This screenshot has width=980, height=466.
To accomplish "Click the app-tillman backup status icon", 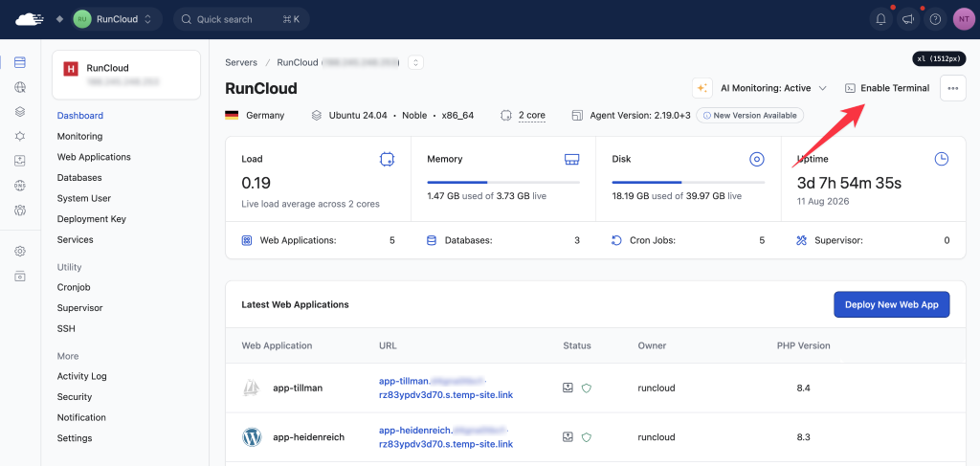I will 568,388.
